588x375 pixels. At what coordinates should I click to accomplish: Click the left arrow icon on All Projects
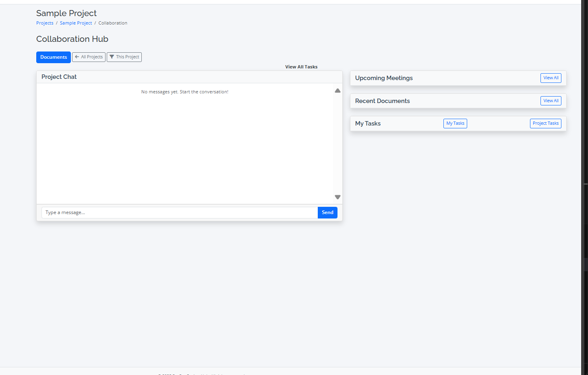click(77, 57)
